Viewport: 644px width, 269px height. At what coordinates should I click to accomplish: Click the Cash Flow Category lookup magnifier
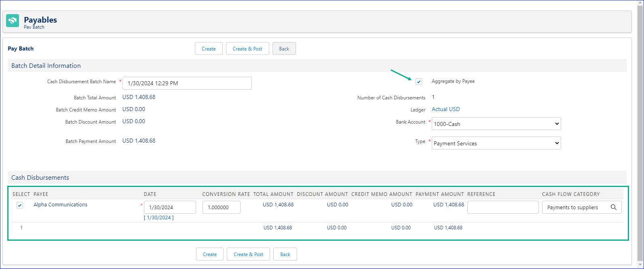[613, 207]
